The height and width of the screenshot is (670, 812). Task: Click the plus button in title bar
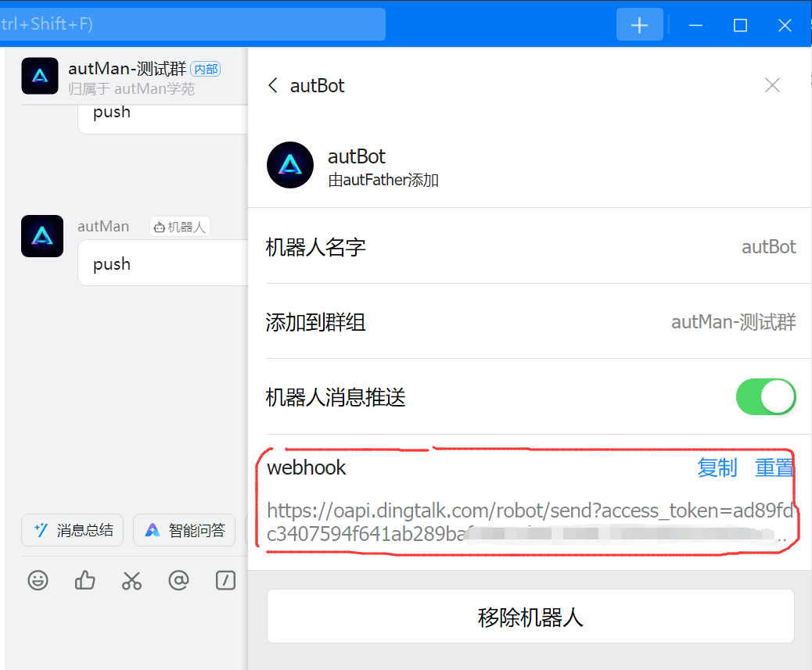tap(640, 25)
